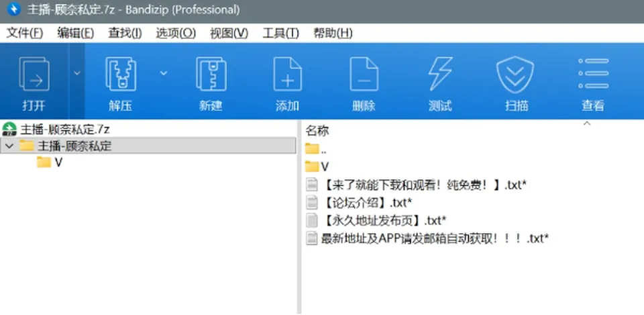Select the 【论坛介绍】.txt file
Viewport: 644px width, 315px height.
pos(359,202)
